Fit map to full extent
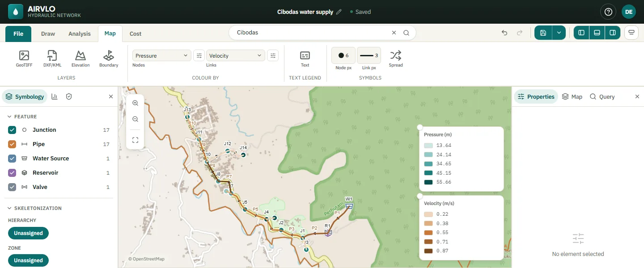Viewport: 644px width, 268px height. click(x=136, y=140)
